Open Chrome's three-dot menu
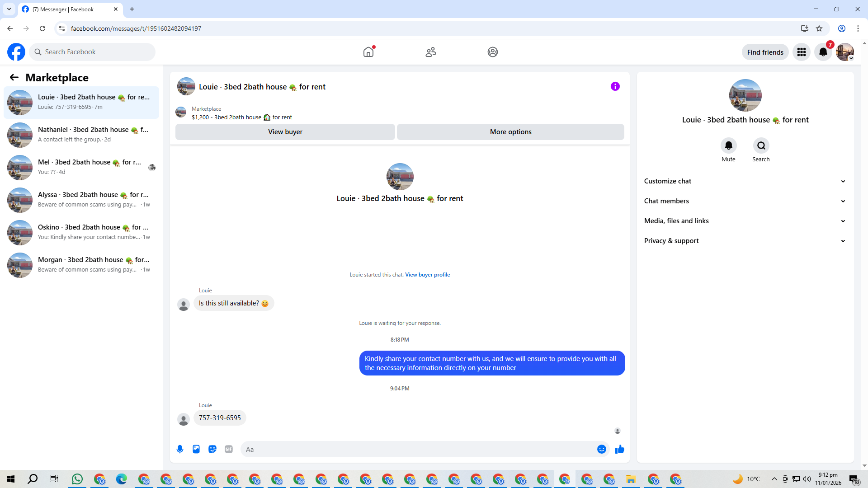The width and height of the screenshot is (868, 488). click(858, 28)
